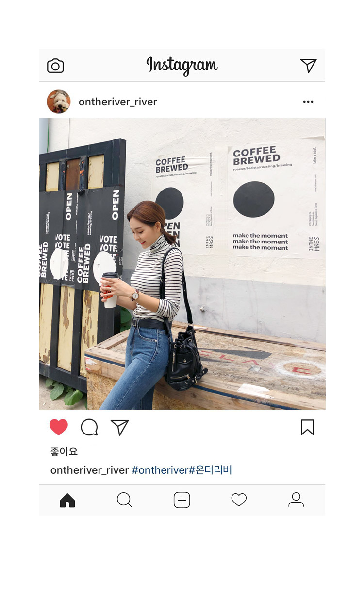Tap the post photo of woman
The height and width of the screenshot is (590, 364).
click(x=182, y=264)
